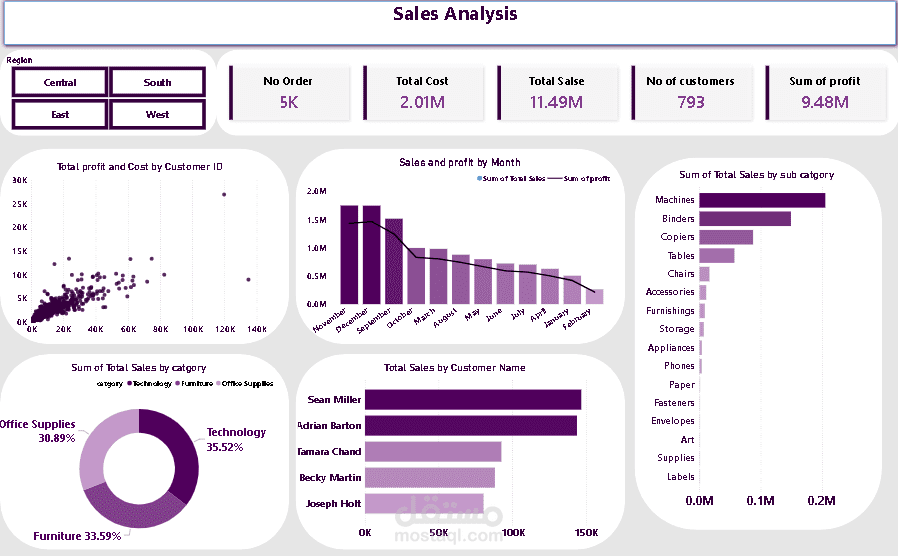Select the Phones label

pyautogui.click(x=679, y=366)
